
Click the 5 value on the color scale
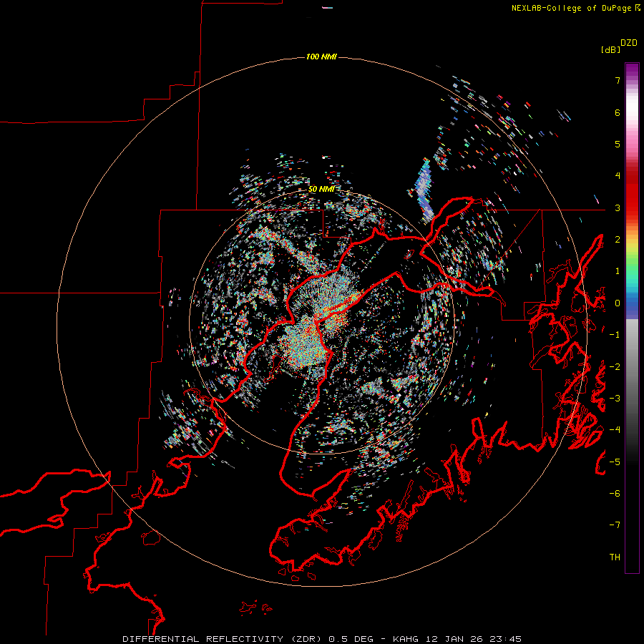point(618,144)
